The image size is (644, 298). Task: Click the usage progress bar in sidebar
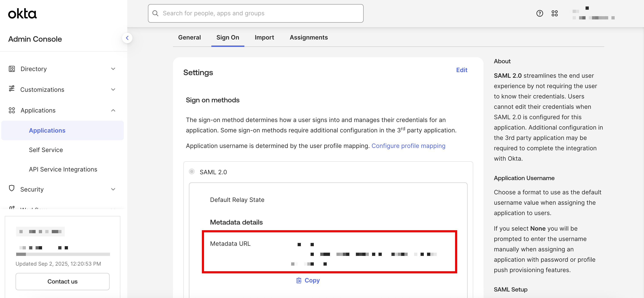point(63,254)
